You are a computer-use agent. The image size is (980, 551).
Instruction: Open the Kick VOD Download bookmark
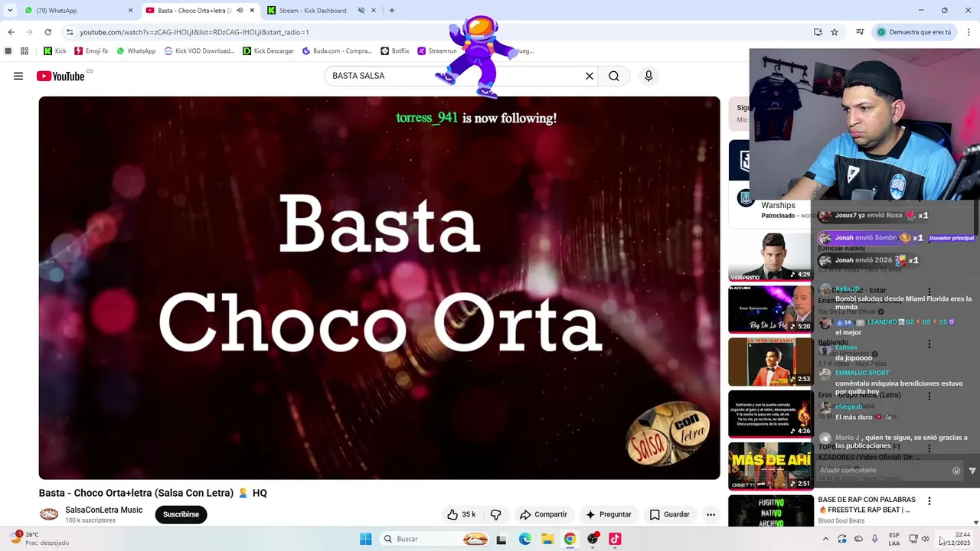click(199, 51)
